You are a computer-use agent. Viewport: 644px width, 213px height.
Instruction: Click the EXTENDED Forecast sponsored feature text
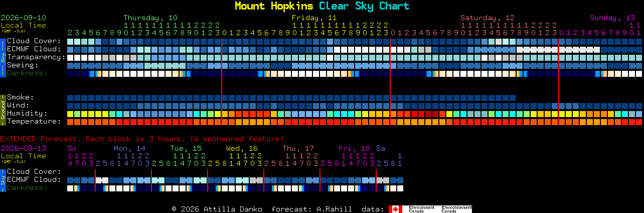click(x=142, y=139)
